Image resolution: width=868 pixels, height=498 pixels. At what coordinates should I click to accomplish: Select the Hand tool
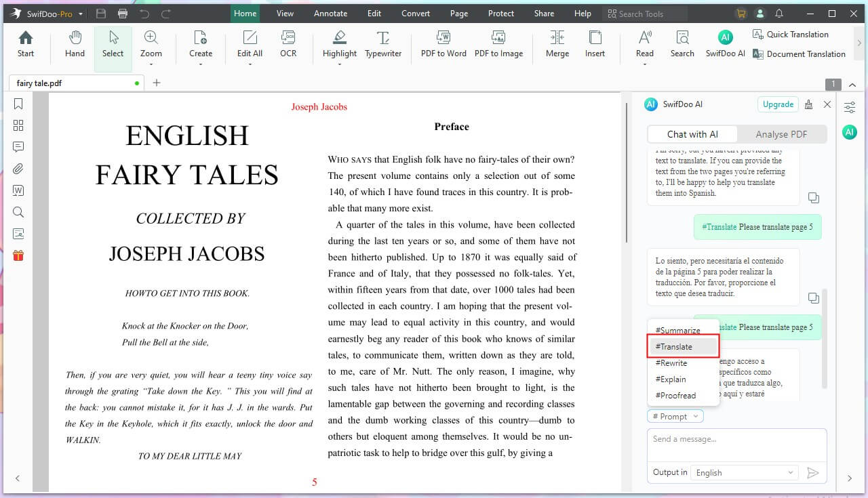[x=75, y=45]
